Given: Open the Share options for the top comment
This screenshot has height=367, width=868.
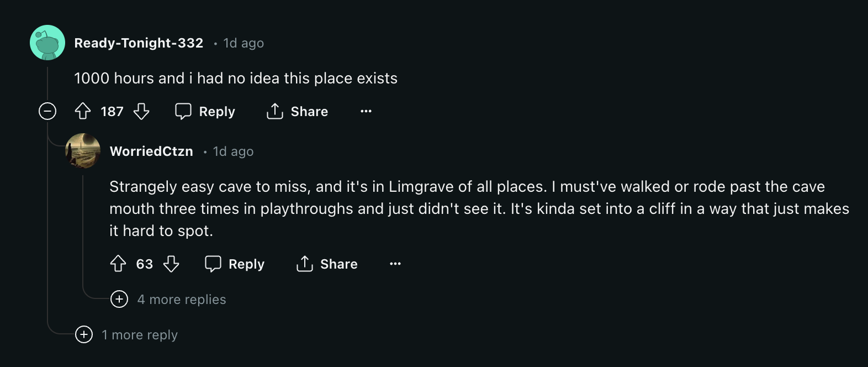Looking at the screenshot, I should click(297, 111).
